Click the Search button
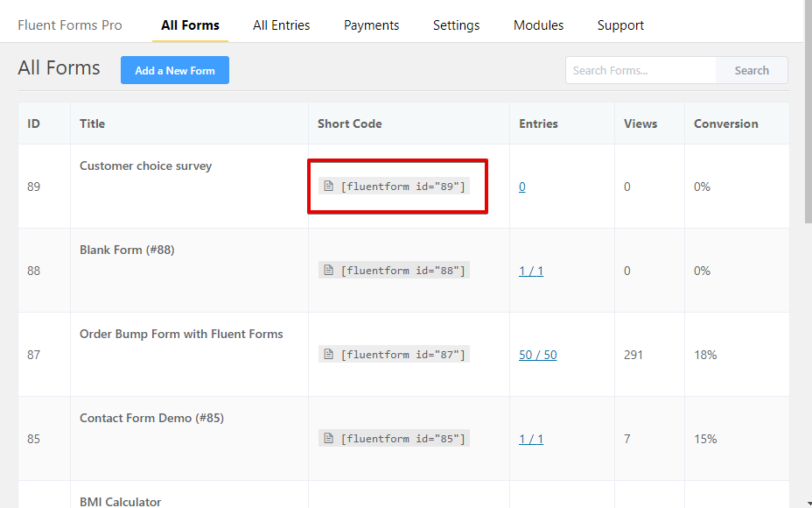The image size is (812, 508). [x=752, y=70]
